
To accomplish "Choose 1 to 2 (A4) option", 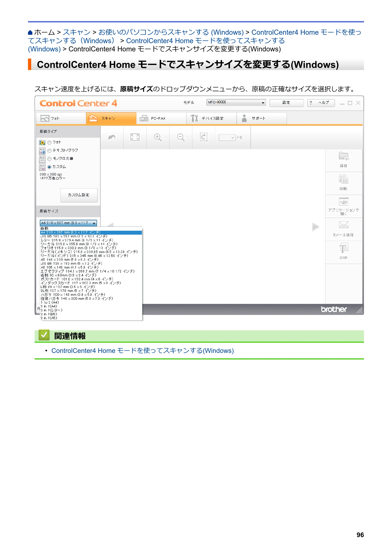I will [x=91, y=302].
